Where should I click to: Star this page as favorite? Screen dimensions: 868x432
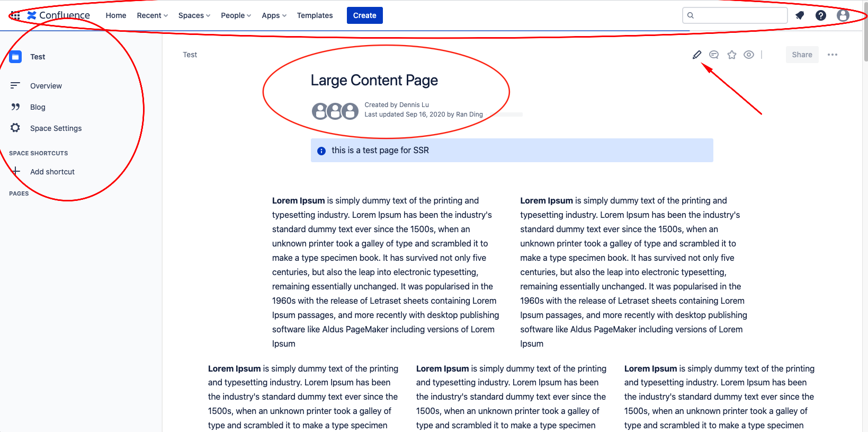[x=732, y=55]
